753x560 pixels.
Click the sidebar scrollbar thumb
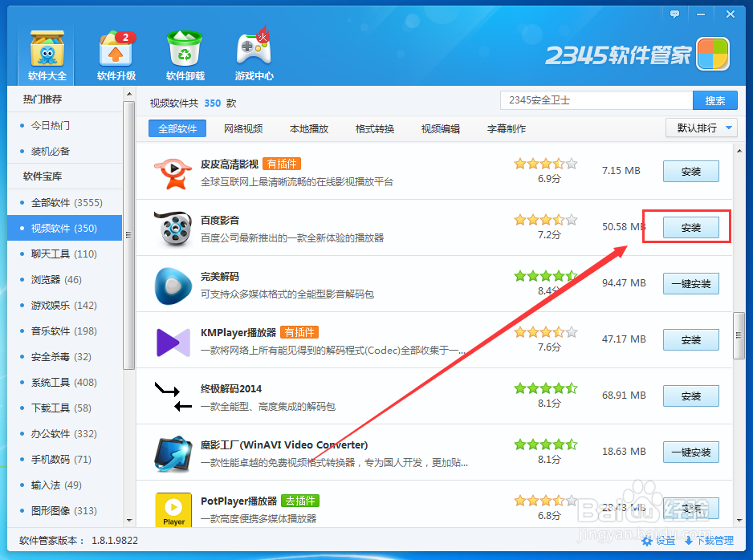pyautogui.click(x=128, y=235)
